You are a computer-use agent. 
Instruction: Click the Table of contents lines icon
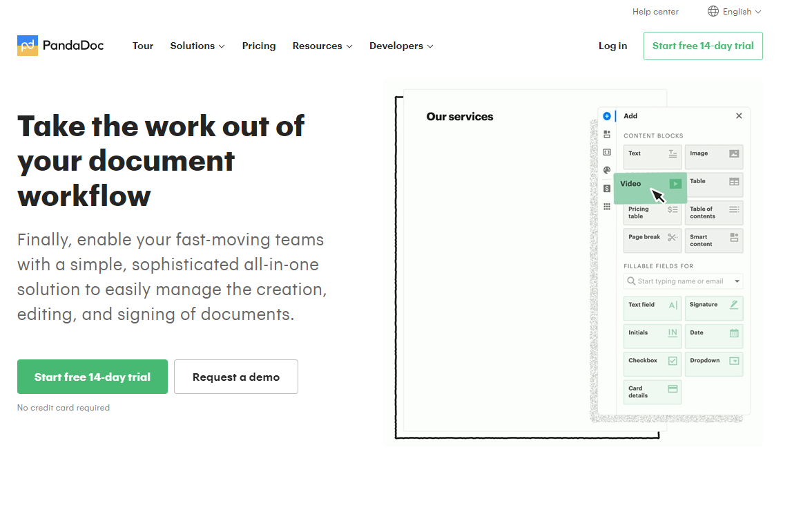click(x=734, y=209)
